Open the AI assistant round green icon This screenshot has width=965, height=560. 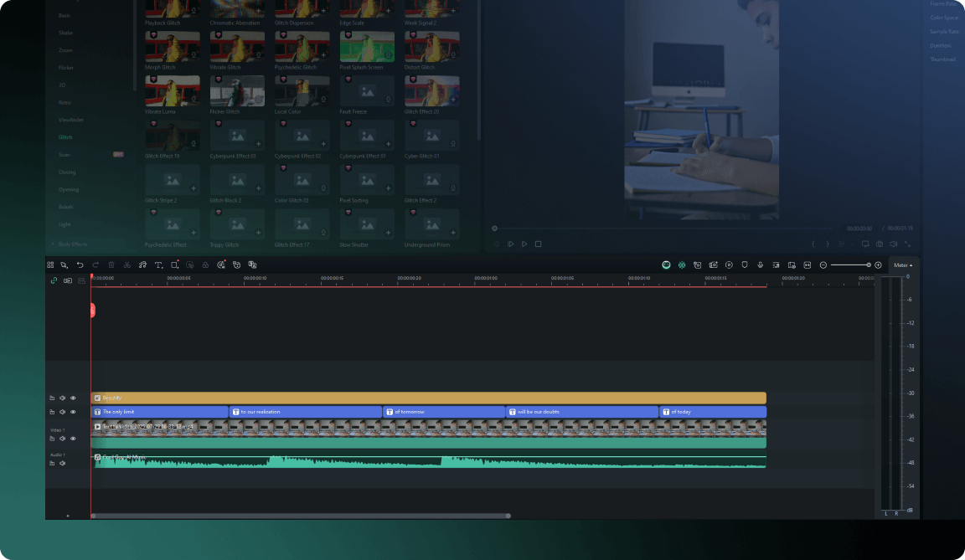tap(666, 265)
